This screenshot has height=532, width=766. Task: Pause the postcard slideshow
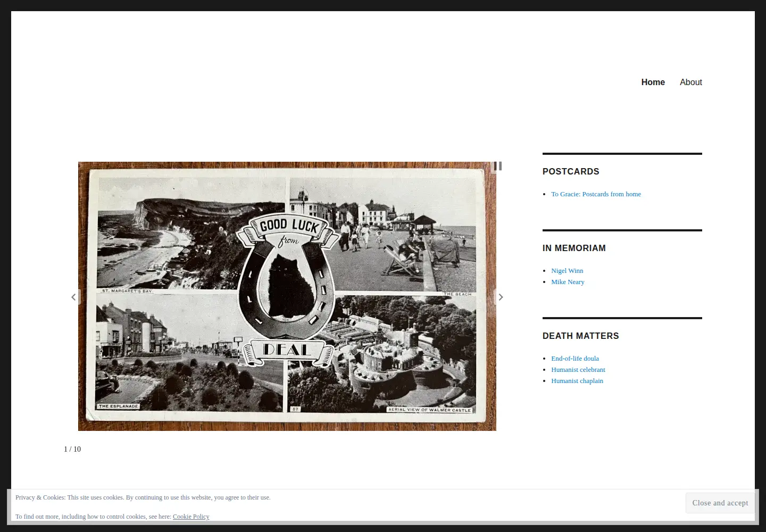[x=498, y=166]
